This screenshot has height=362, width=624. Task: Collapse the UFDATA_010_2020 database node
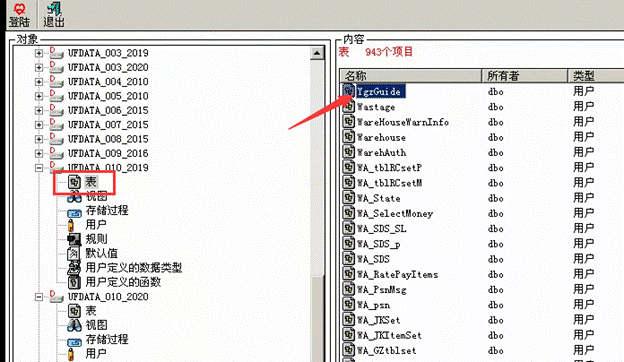tap(39, 297)
